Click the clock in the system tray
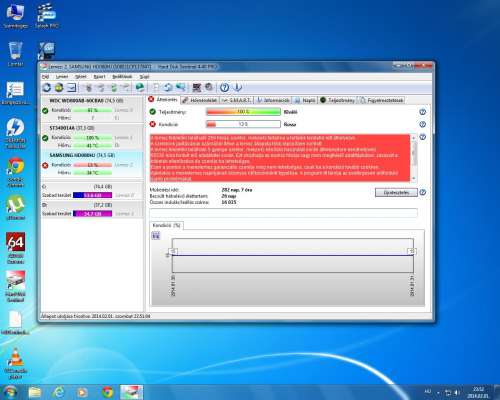500x400 pixels. [x=478, y=392]
